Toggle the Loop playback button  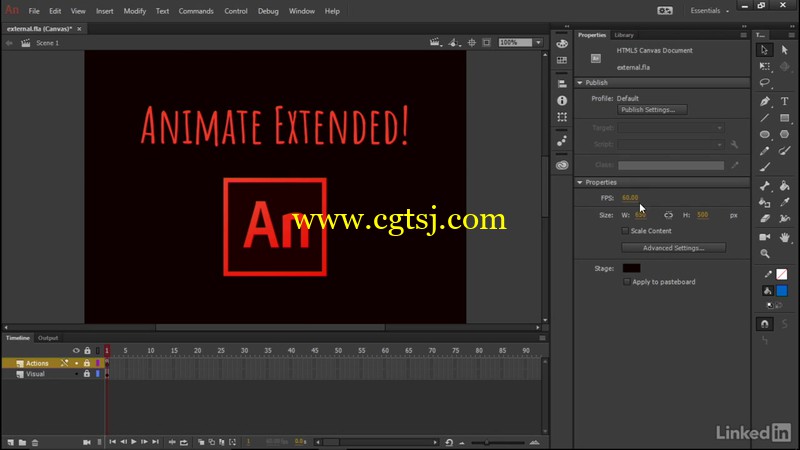point(184,442)
